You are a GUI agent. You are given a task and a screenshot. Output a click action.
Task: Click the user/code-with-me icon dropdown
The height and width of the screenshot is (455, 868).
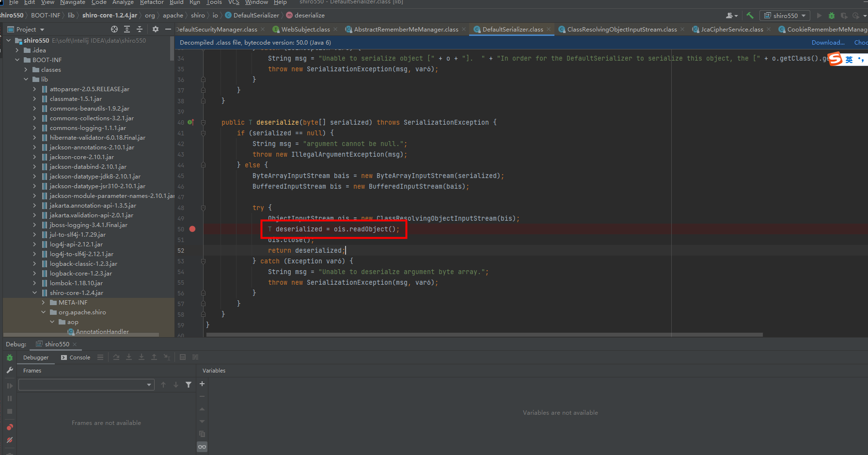(733, 16)
